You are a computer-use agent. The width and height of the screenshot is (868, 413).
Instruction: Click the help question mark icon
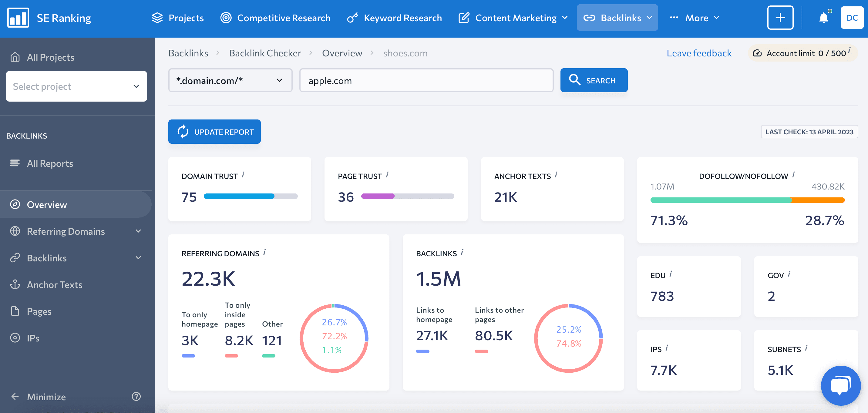tap(136, 397)
